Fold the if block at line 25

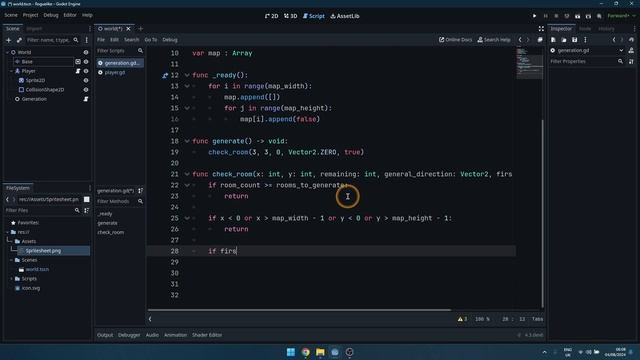pyautogui.click(x=187, y=218)
